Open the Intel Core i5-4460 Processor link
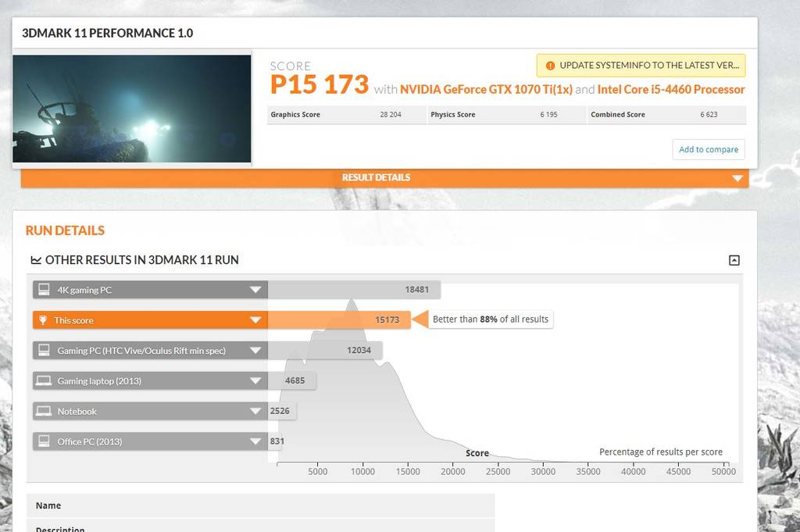 tap(671, 90)
